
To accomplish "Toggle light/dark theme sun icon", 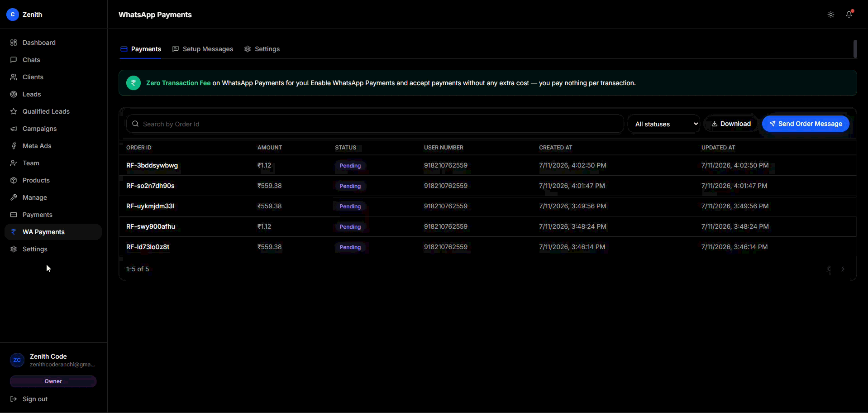I will point(831,14).
